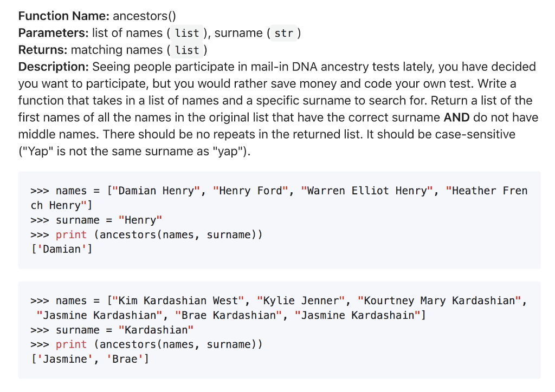Click the "Kylie Jenner" string in code

pos(301,301)
